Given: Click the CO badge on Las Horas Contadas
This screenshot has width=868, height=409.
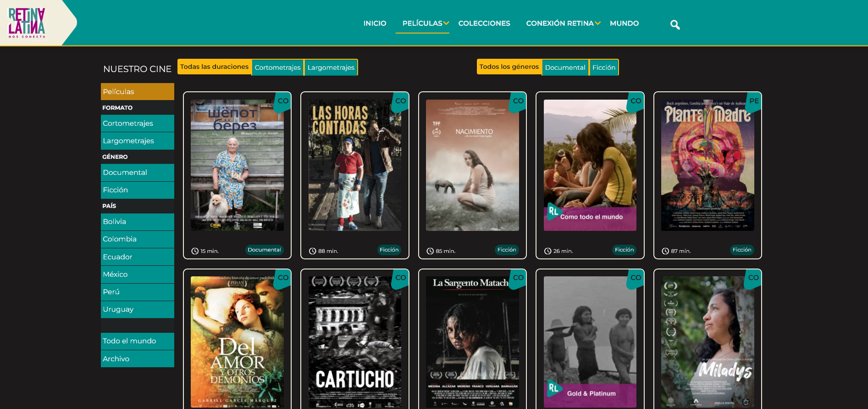Looking at the screenshot, I should point(400,102).
